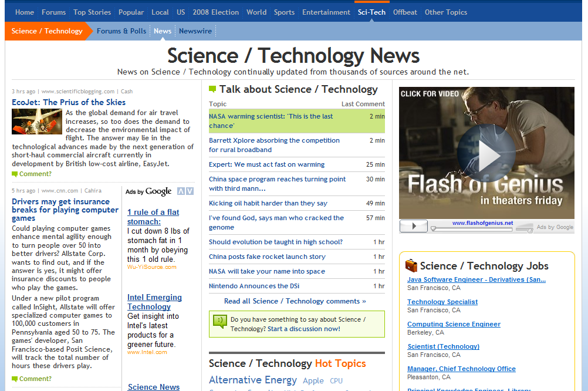Click the video ad volume control
The image size is (588, 391).
524,228
